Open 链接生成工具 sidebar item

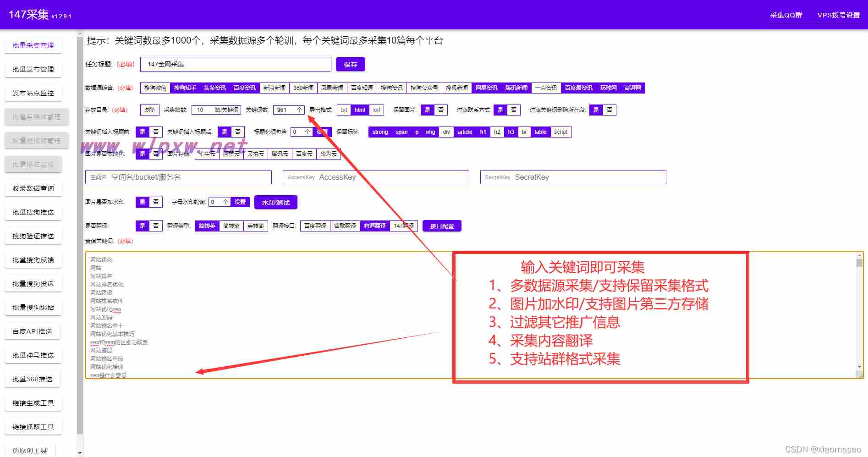[33, 403]
